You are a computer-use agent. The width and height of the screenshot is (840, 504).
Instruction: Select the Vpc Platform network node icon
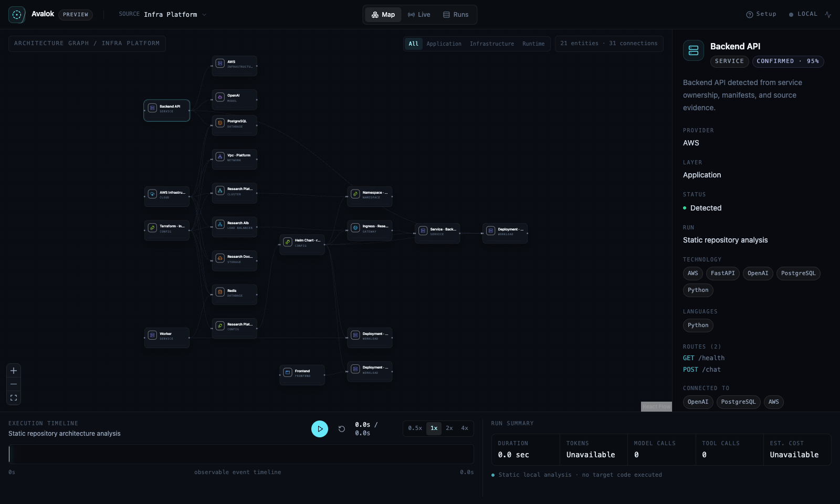coord(220,157)
